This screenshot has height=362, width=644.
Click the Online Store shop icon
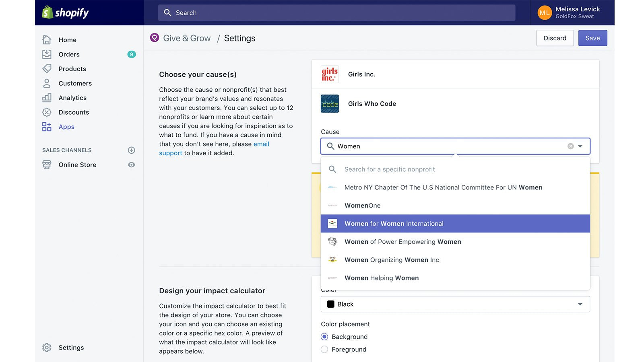click(47, 165)
